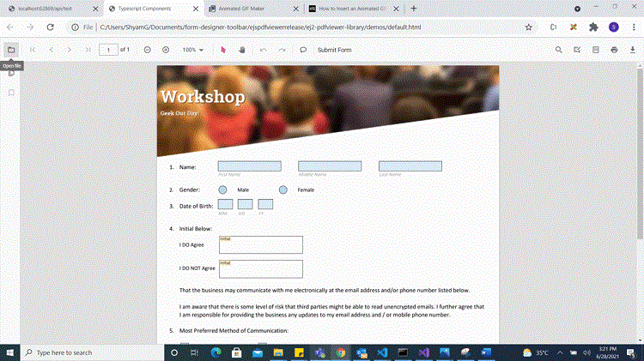Viewport: 644px width, 361px height.
Task: Click the current page number box
Action: [108, 50]
